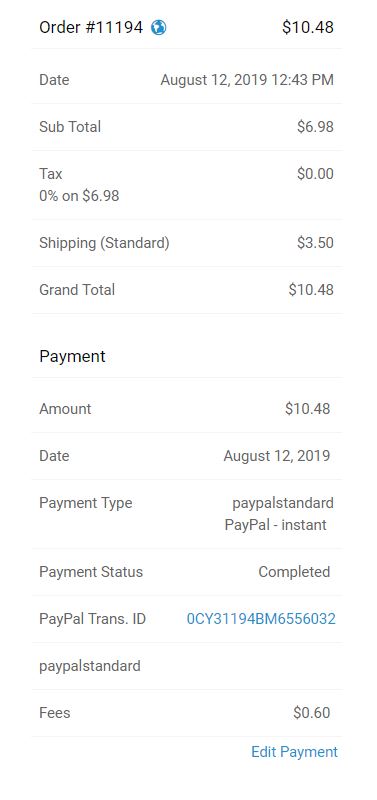
Task: Select the Order #11194 heading
Action: coord(91,27)
